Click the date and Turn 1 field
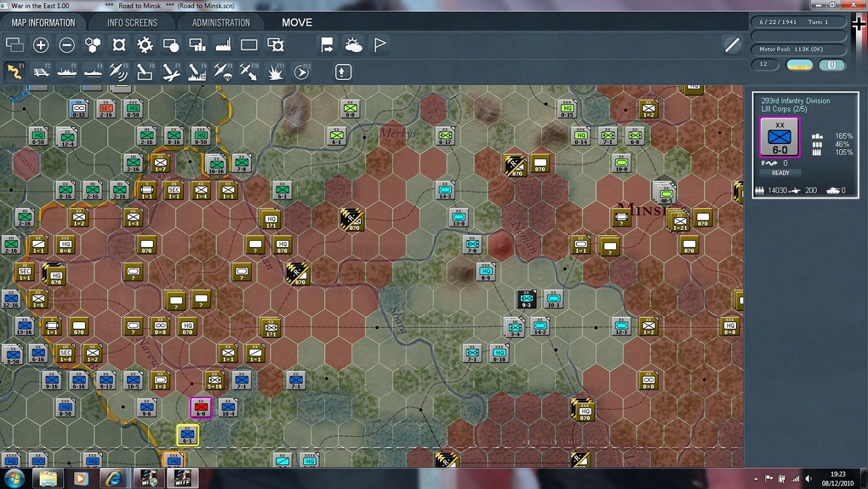Screen dimensions: 868x489 point(799,22)
